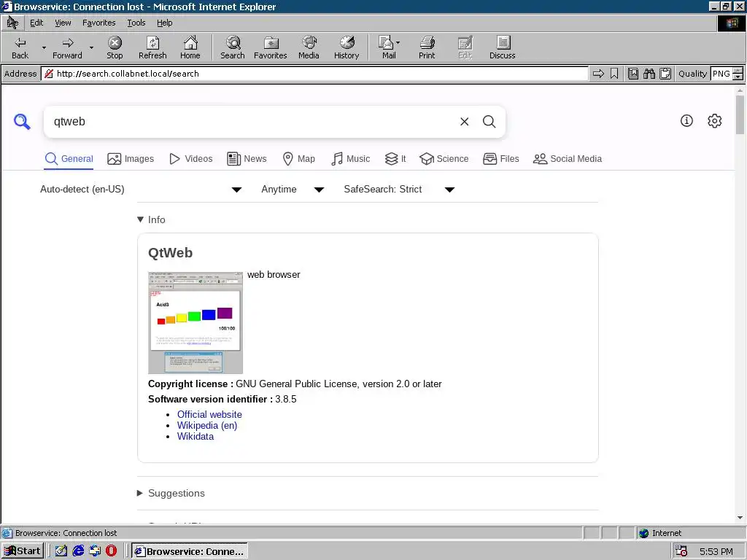Click the Start button

(23, 551)
